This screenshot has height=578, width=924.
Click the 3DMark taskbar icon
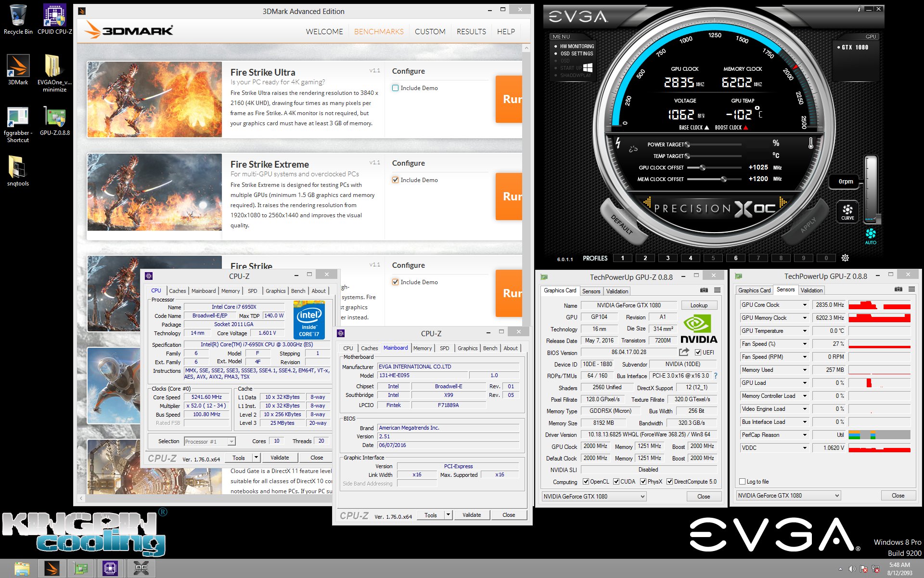point(51,568)
